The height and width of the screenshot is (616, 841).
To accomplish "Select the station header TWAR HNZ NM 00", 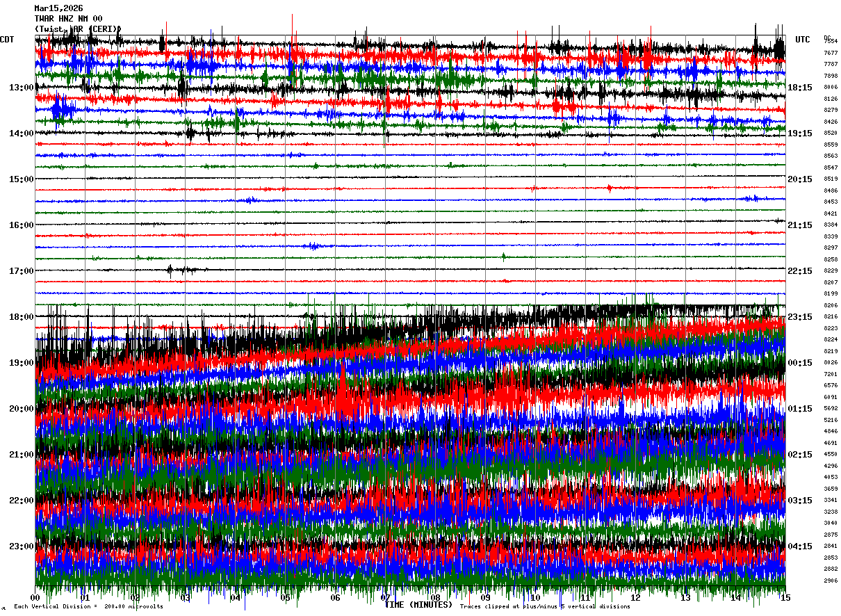I will click(69, 19).
